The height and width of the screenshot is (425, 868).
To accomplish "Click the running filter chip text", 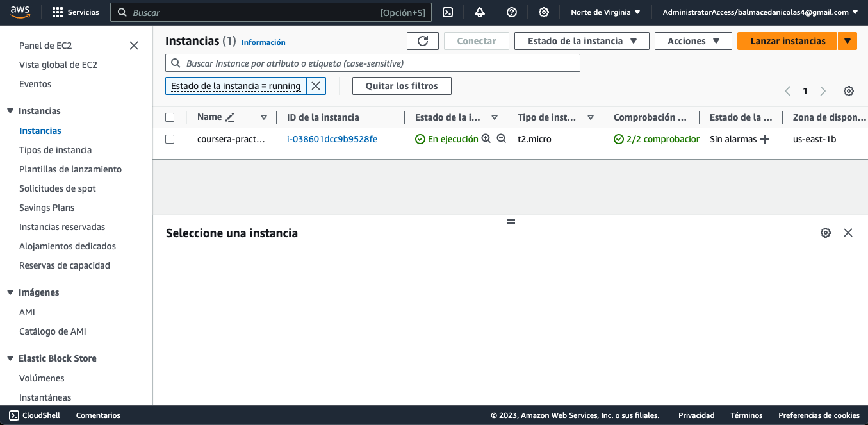I will 236,86.
